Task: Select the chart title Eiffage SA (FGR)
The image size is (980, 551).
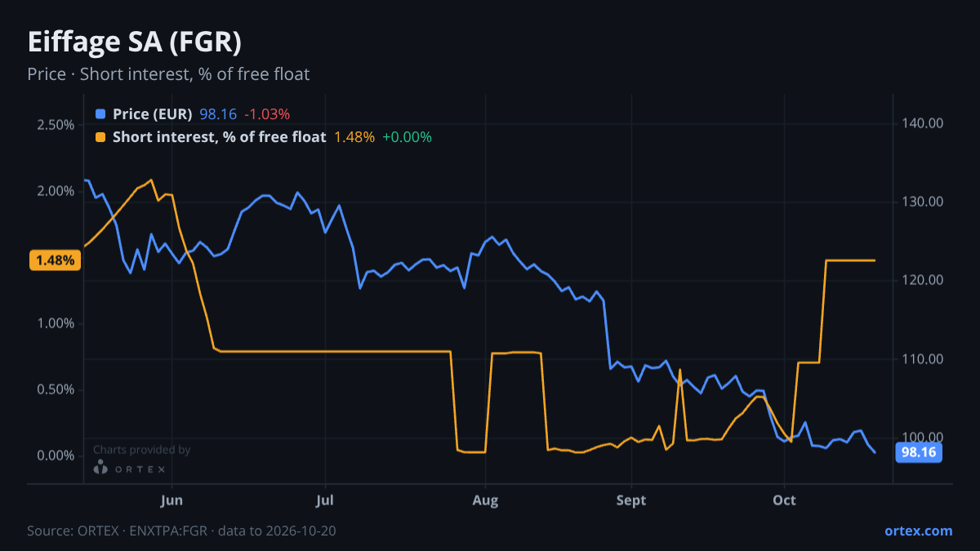Action: [x=135, y=42]
